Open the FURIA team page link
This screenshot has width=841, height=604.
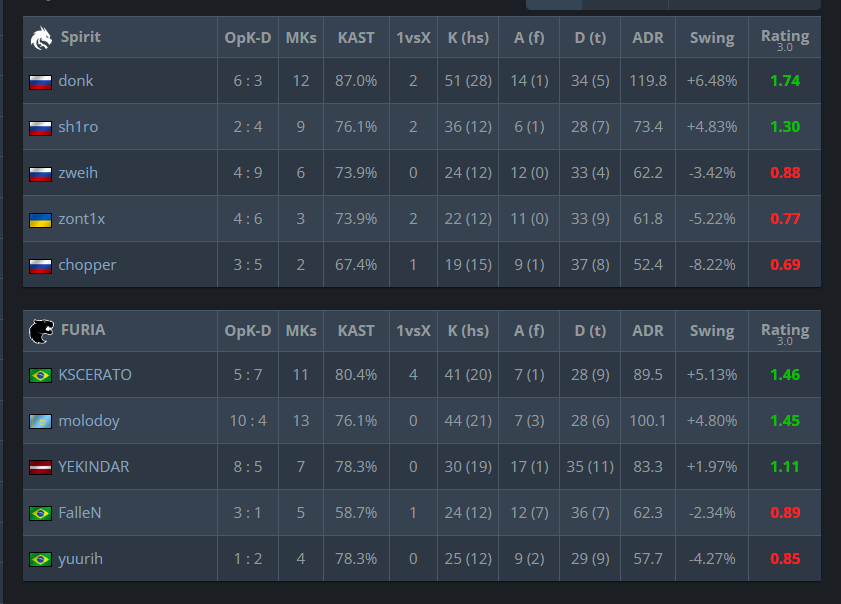point(83,329)
